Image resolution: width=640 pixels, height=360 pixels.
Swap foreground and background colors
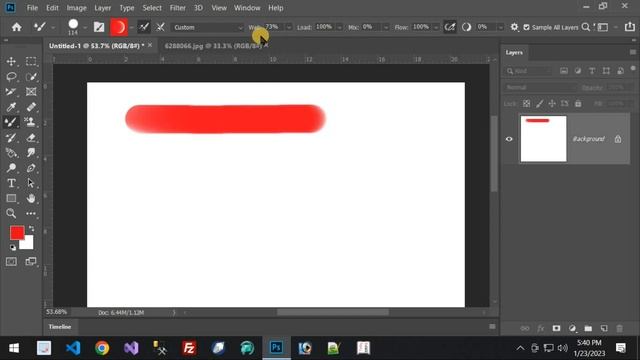click(x=31, y=229)
